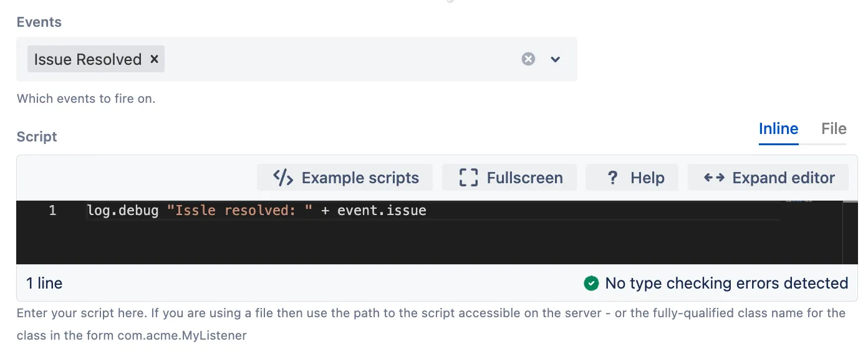Open Example scripts

coord(345,178)
